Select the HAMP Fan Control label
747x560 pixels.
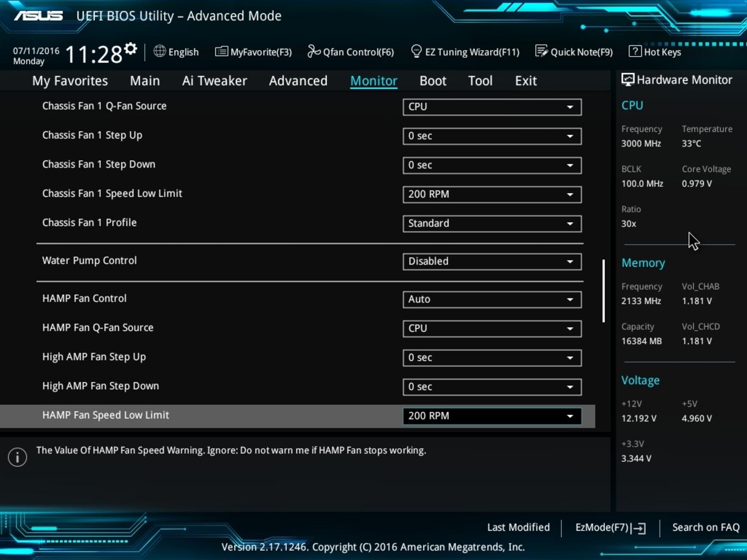pyautogui.click(x=85, y=298)
